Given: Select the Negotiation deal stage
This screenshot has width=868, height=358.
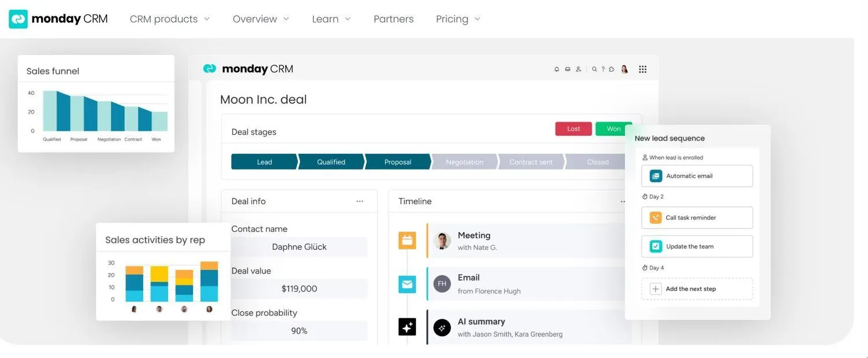Looking at the screenshot, I should (465, 162).
